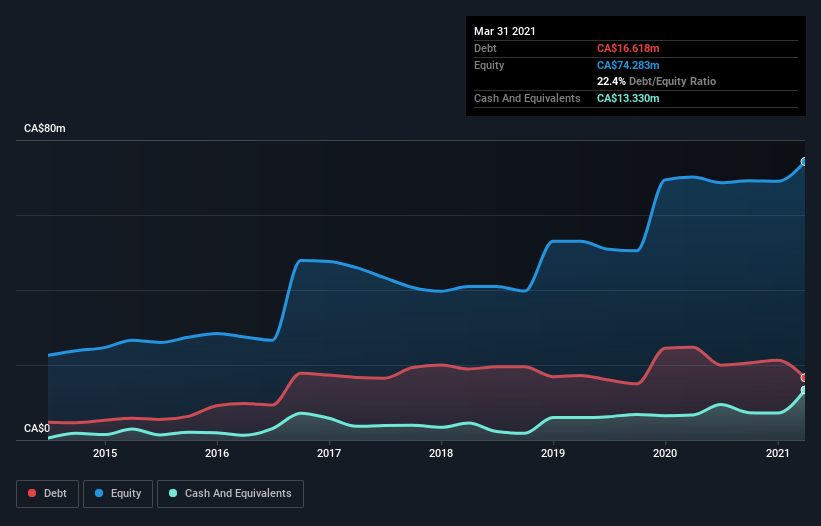Select the 2021 x-axis label
The height and width of the screenshot is (526, 821).
(x=778, y=453)
